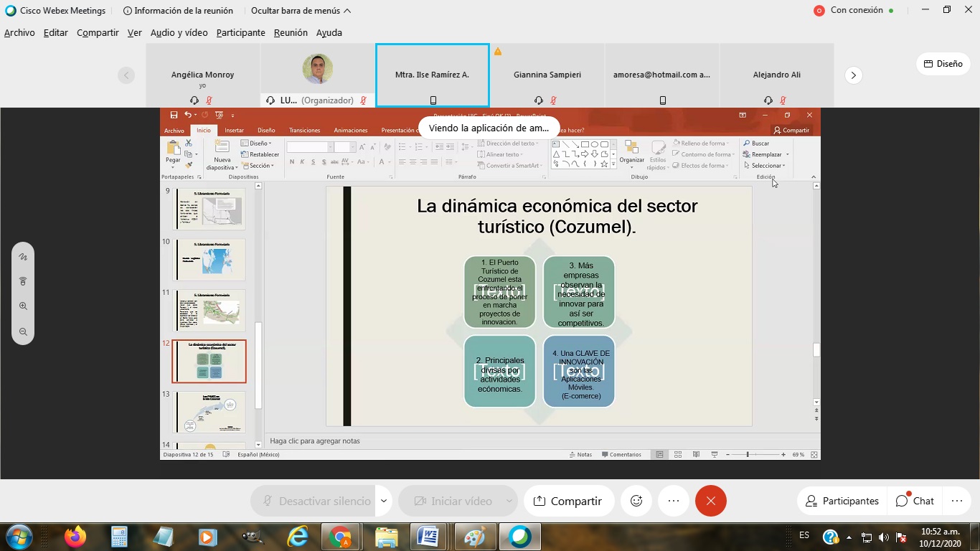The height and width of the screenshot is (551, 980).
Task: Click fit slide to window icon
Action: coord(814,455)
